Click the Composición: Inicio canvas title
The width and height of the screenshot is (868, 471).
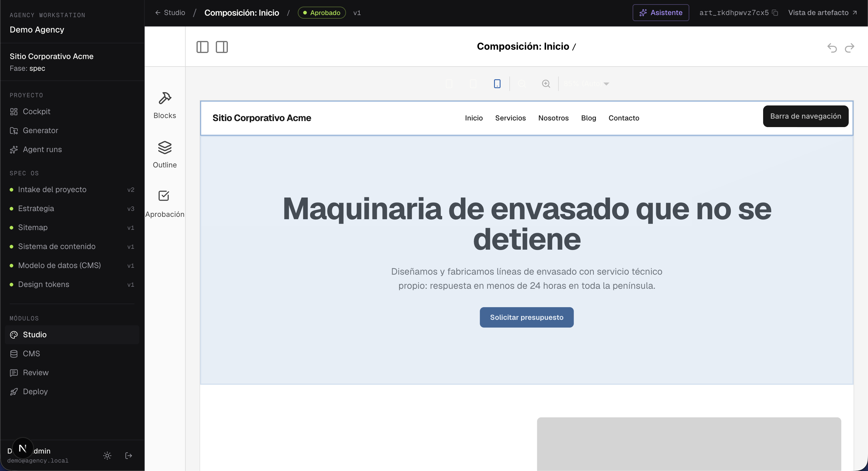coord(523,46)
